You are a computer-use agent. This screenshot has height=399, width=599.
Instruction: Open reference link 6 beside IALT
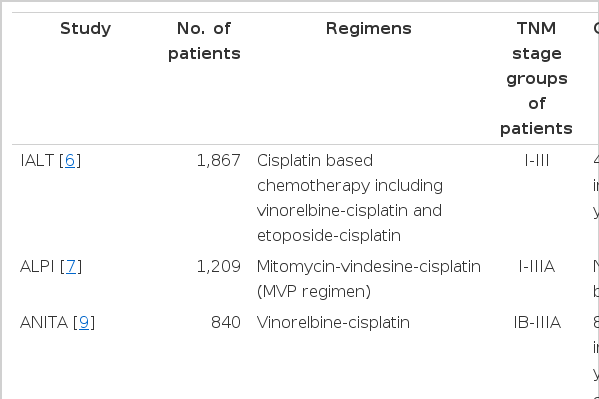coord(70,161)
